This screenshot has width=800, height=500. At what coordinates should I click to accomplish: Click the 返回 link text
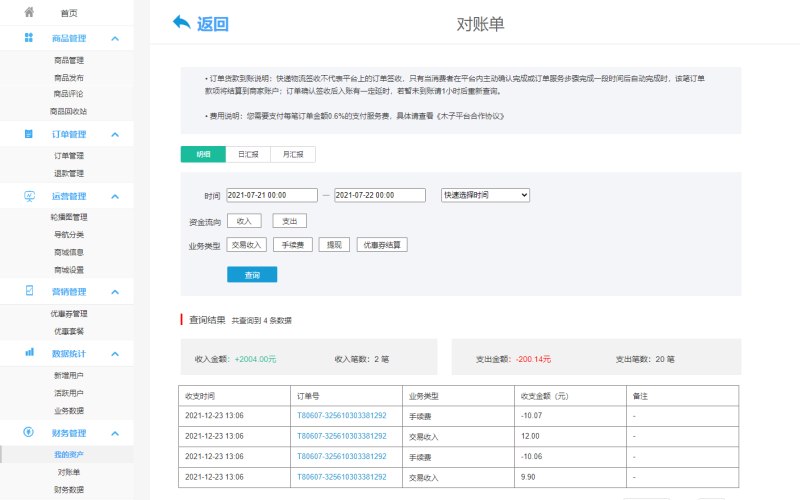[213, 24]
